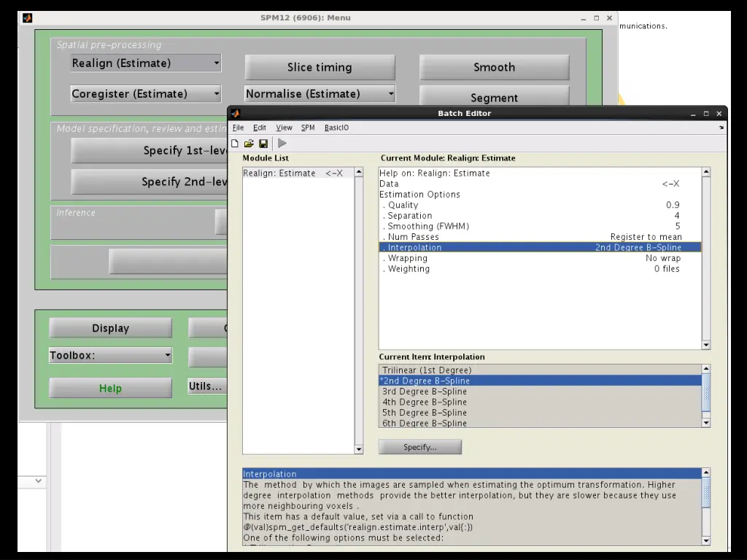
Task: Select the Num Passes row
Action: [540, 237]
